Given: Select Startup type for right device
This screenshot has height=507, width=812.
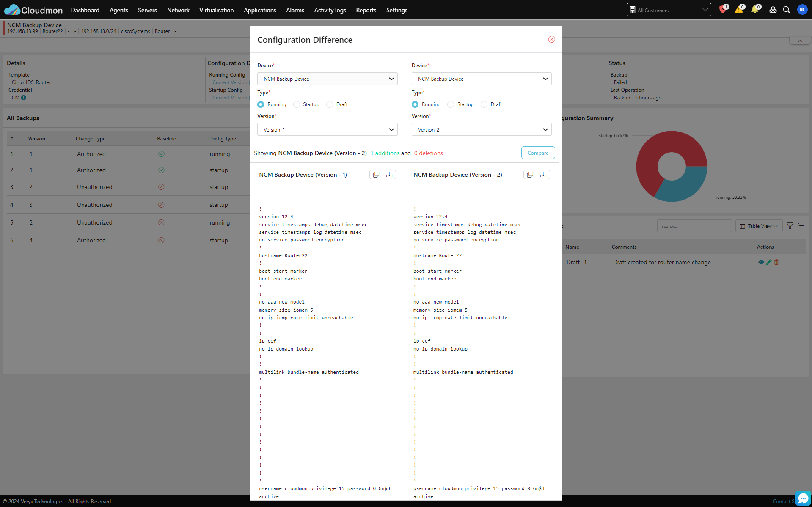Looking at the screenshot, I should 451,104.
